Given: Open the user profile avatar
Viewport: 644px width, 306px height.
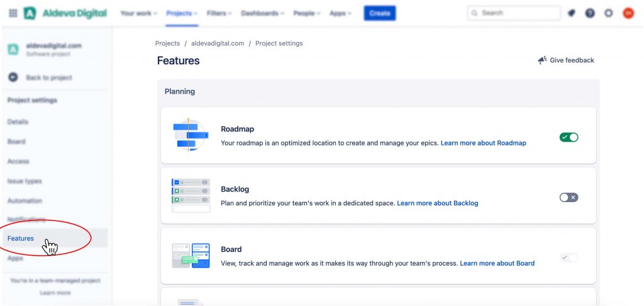Looking at the screenshot, I should [628, 13].
